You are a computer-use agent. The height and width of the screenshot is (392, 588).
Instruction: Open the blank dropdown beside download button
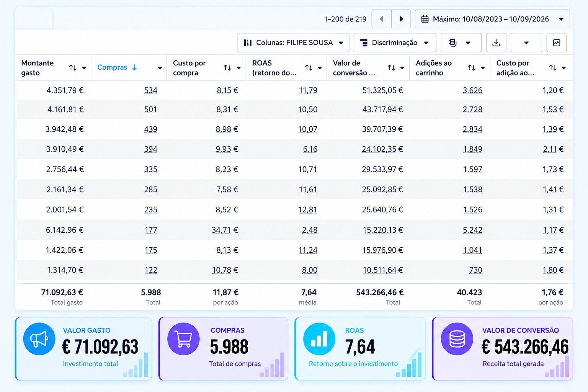point(526,42)
